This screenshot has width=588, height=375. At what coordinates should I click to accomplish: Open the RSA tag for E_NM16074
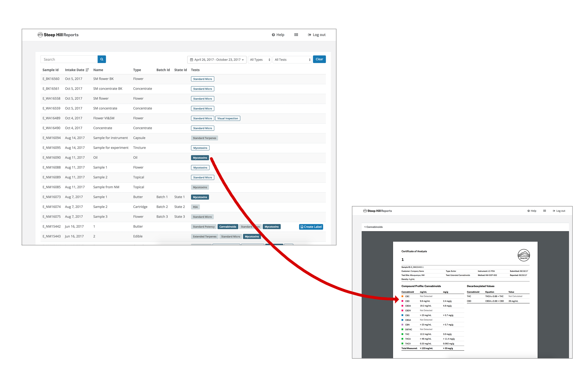coord(195,207)
